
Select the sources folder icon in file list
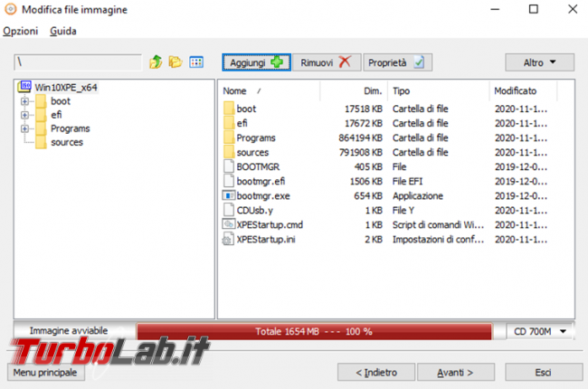229,152
